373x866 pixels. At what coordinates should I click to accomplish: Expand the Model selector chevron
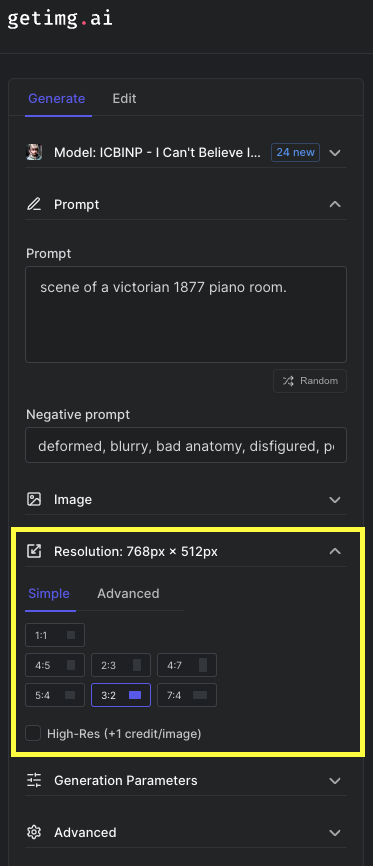[335, 152]
